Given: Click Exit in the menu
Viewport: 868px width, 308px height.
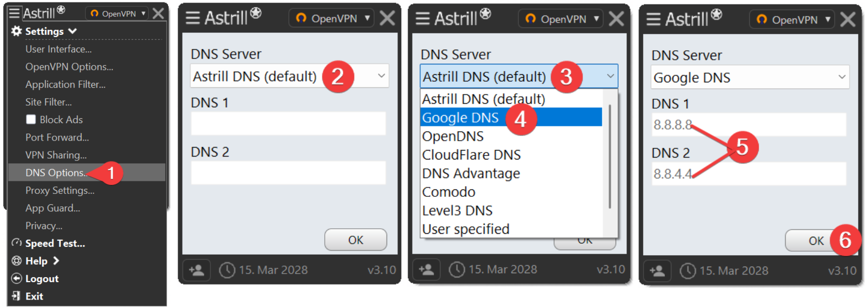Looking at the screenshot, I should tap(34, 296).
